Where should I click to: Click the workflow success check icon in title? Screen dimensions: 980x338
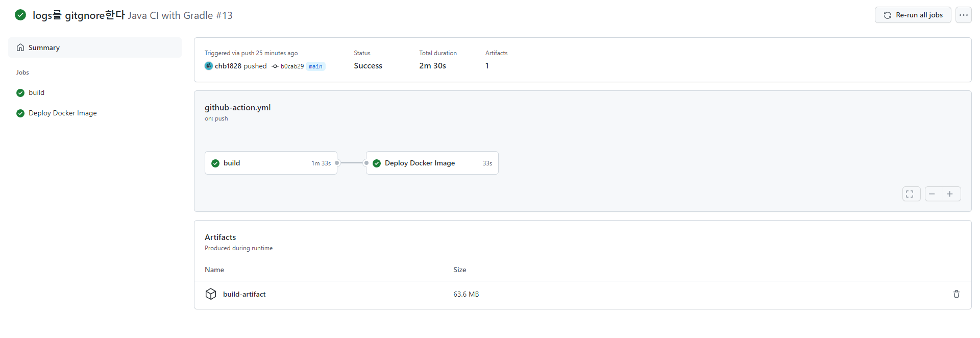point(20,15)
